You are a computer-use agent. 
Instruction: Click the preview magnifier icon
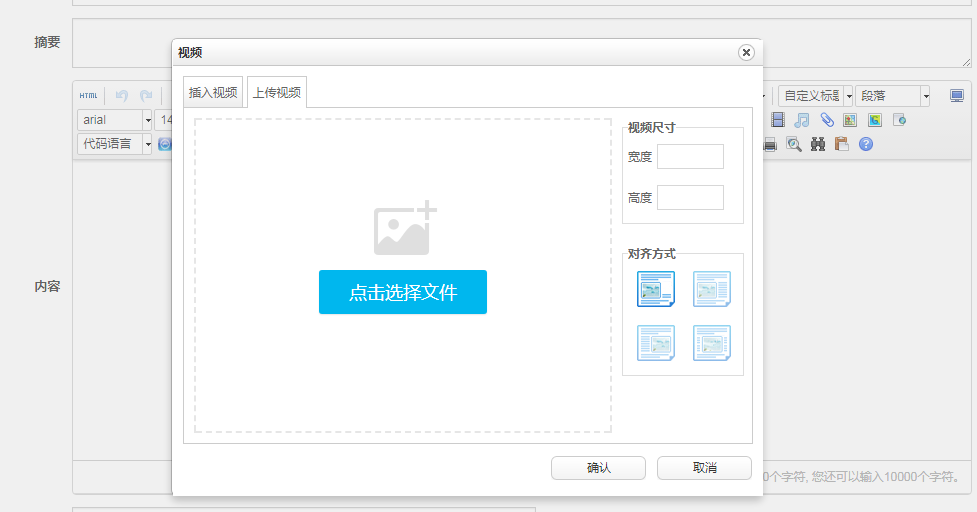click(x=794, y=145)
